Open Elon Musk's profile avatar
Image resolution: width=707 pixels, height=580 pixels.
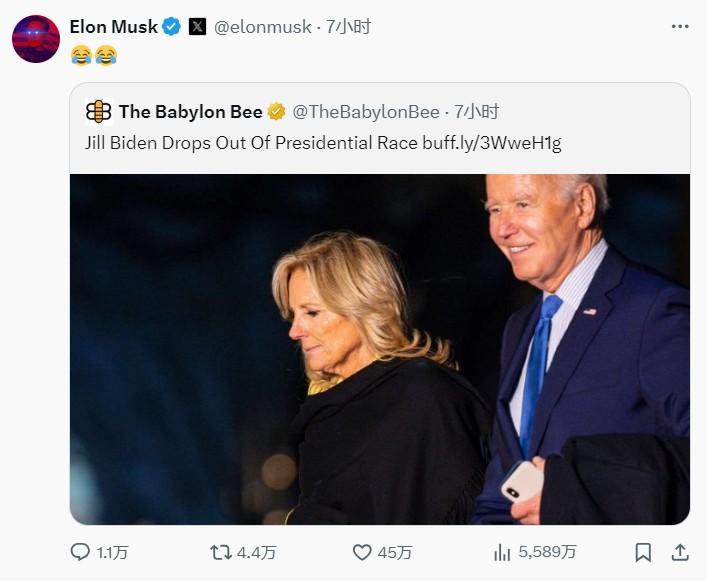pos(36,39)
